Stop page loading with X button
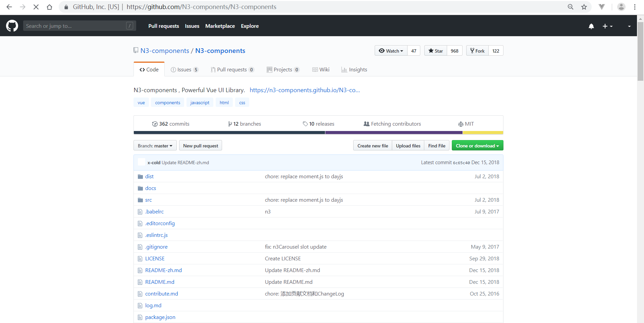Image resolution: width=644 pixels, height=323 pixels. point(36,7)
